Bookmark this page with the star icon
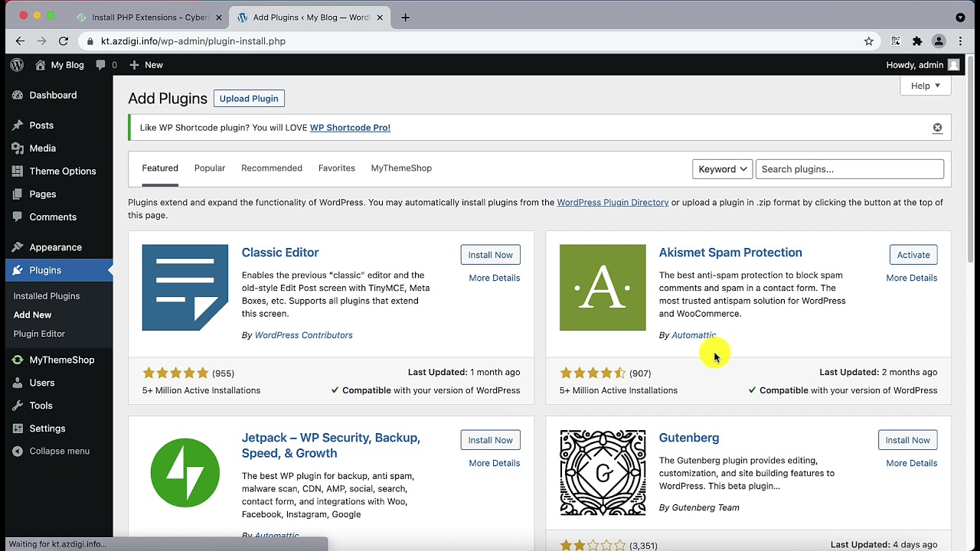 [869, 41]
